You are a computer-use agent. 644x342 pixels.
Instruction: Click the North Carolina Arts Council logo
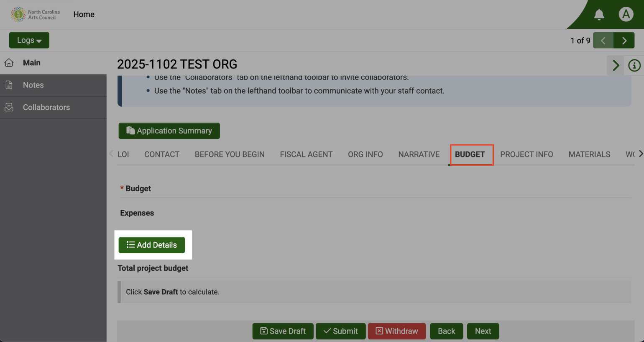pyautogui.click(x=35, y=14)
